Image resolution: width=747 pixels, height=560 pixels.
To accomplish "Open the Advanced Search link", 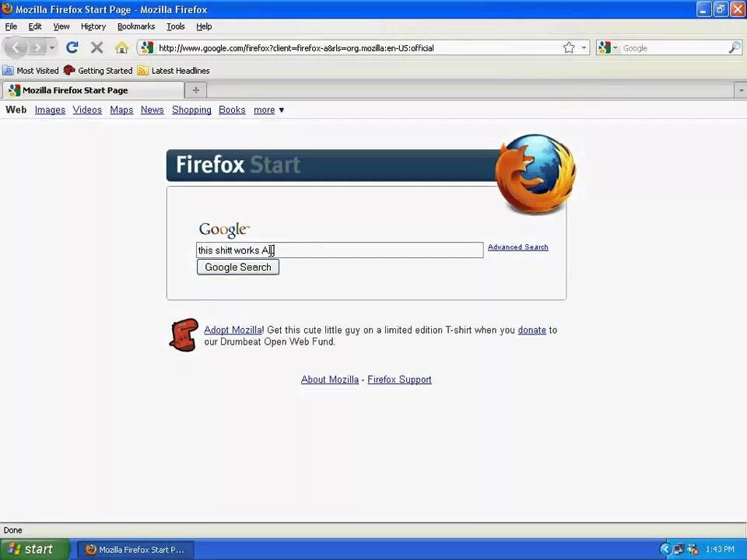I will (518, 247).
